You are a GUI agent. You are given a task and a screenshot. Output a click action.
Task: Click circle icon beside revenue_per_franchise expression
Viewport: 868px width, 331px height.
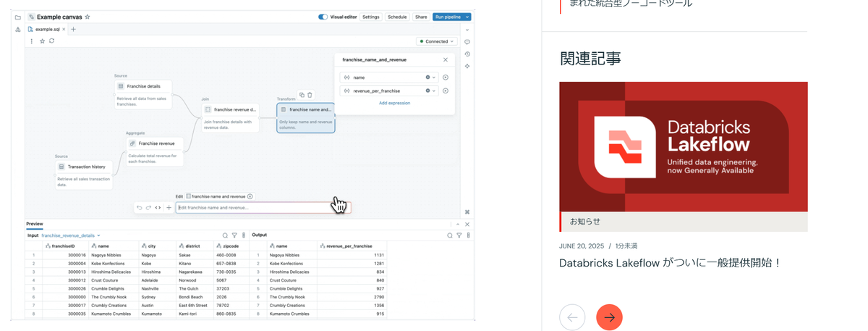(446, 91)
